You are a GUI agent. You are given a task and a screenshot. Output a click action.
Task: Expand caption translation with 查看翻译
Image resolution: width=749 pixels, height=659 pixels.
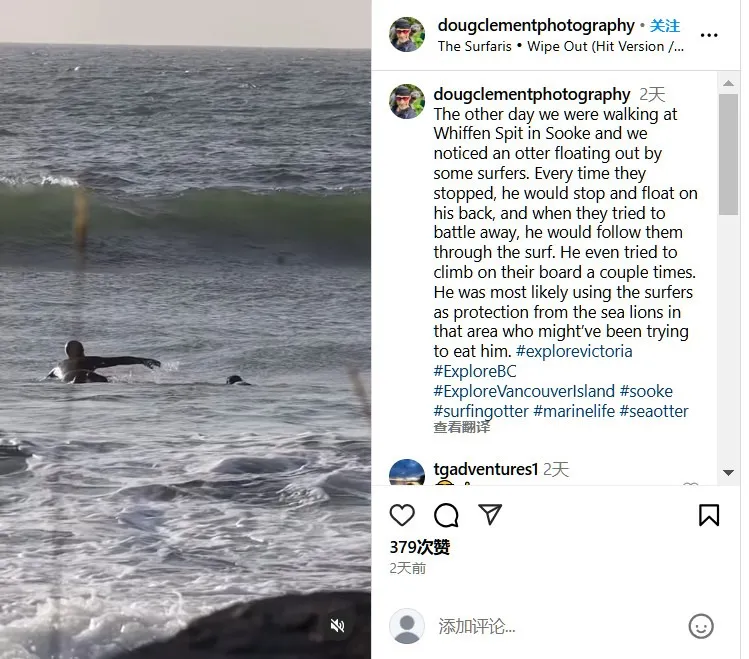(461, 427)
